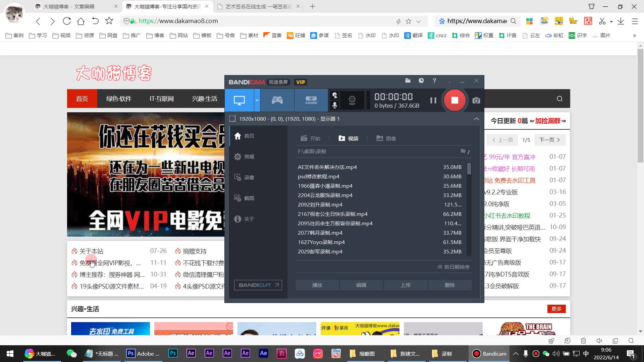
Task: Expand bookmarks bar overflow chevron
Action: 634,36
